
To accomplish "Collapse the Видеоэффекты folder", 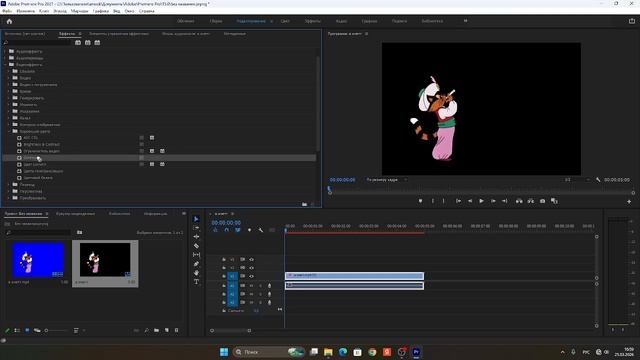I will (x=6, y=64).
